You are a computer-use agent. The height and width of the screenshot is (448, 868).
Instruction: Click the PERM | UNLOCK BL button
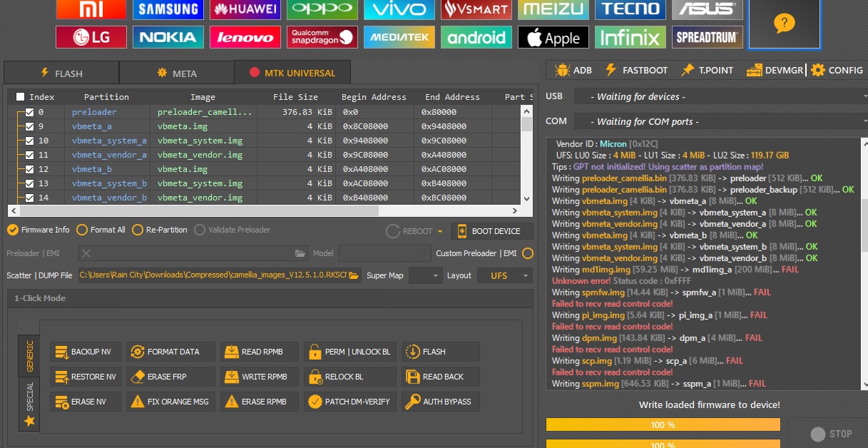tap(350, 352)
